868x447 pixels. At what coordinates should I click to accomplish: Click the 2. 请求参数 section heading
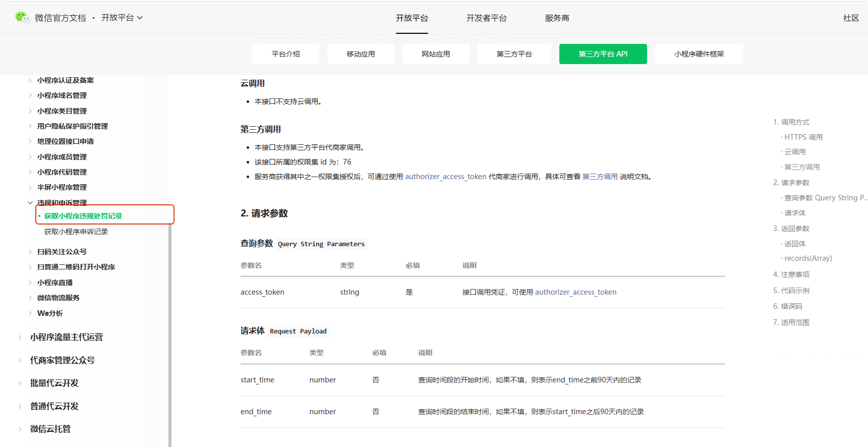pyautogui.click(x=264, y=213)
